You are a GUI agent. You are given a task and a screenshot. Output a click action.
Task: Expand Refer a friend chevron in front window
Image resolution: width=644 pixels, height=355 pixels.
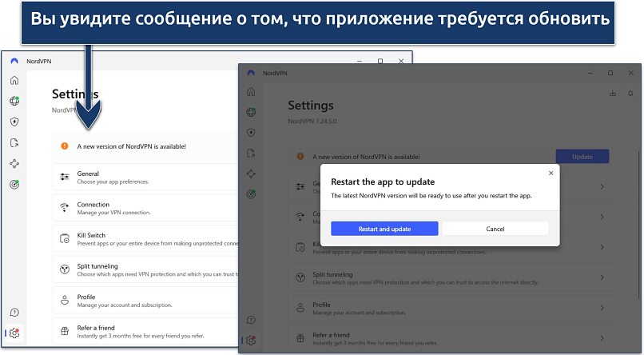[x=602, y=338]
